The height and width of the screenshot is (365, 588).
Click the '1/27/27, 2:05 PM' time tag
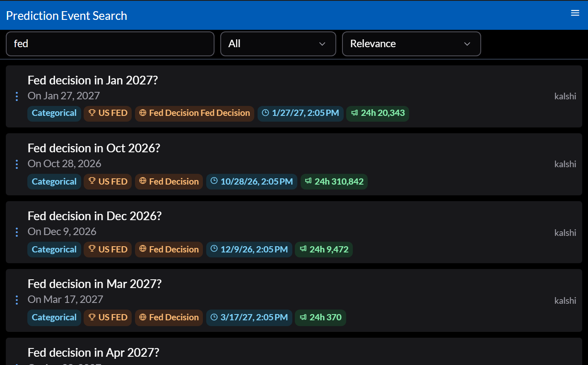(x=301, y=113)
